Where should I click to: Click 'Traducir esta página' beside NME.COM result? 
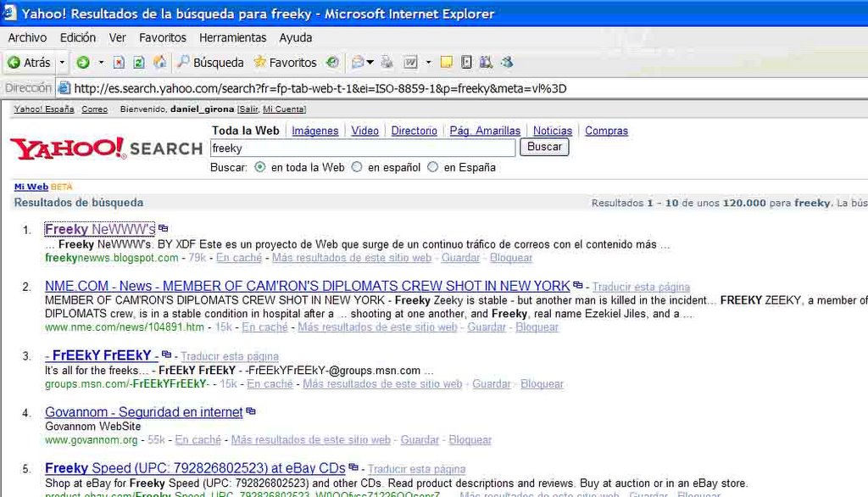641,287
